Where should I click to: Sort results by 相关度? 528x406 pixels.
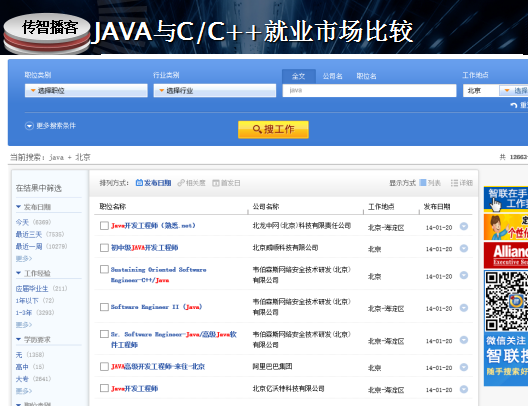192,183
